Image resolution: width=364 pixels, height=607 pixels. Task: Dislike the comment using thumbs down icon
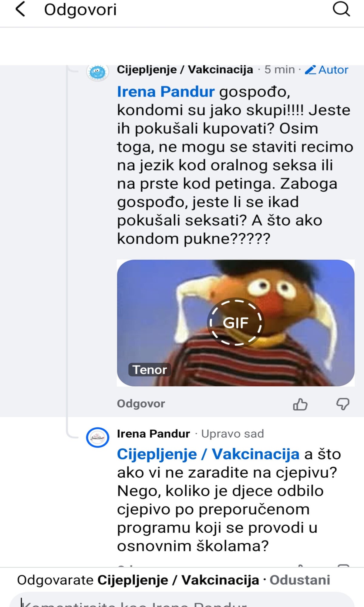pos(343,404)
